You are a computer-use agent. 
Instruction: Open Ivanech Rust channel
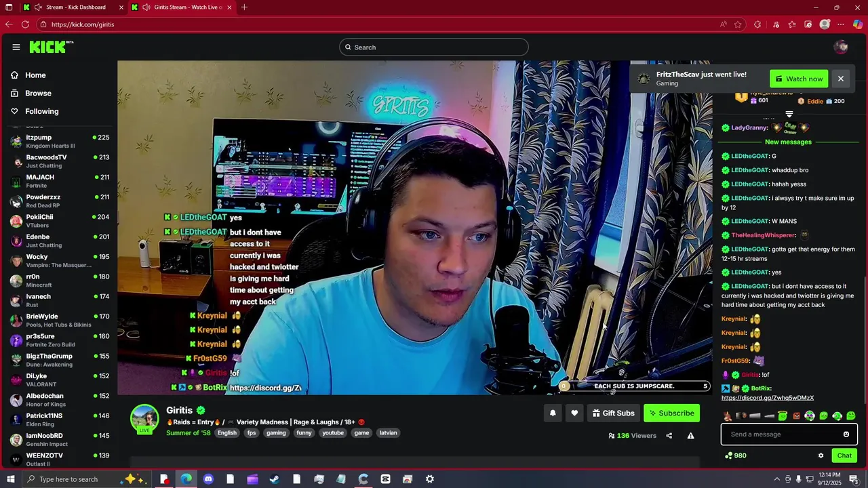point(60,300)
